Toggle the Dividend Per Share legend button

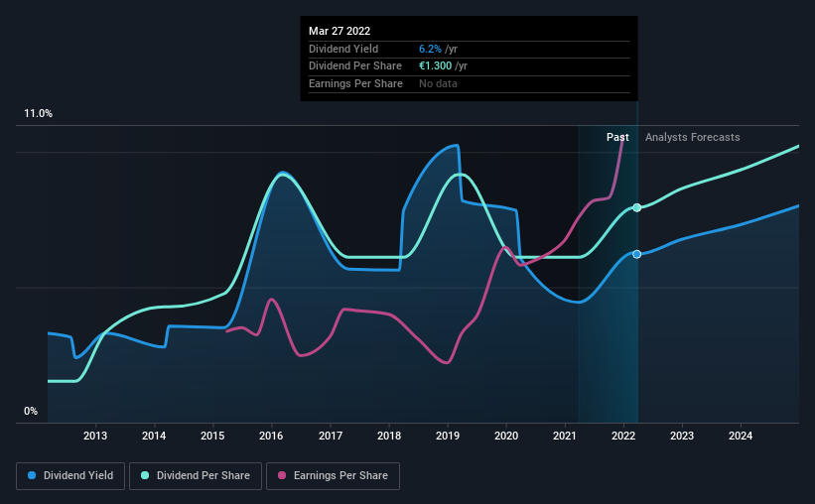coord(196,476)
